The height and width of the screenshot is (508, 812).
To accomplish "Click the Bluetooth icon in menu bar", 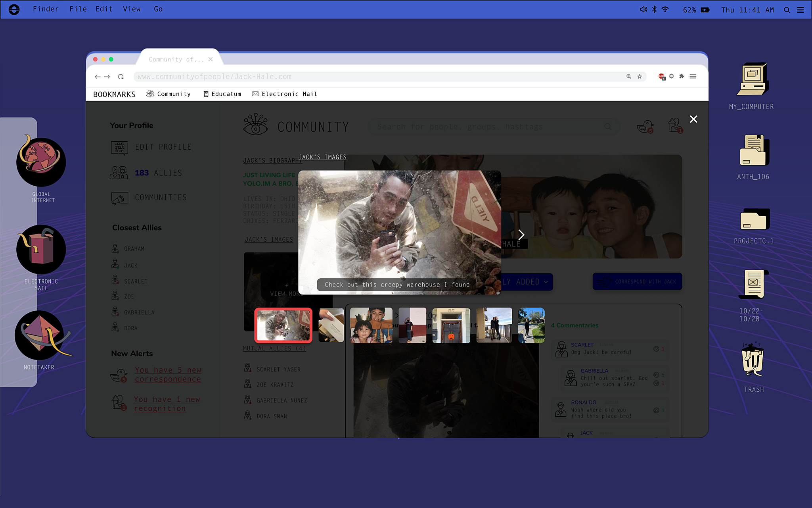I will coord(655,10).
